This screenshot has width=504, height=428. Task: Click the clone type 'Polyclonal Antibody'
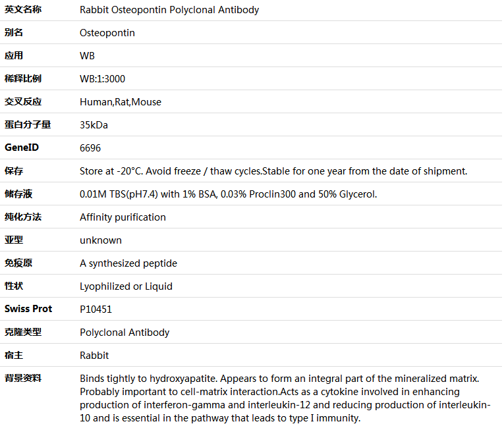coord(125,333)
